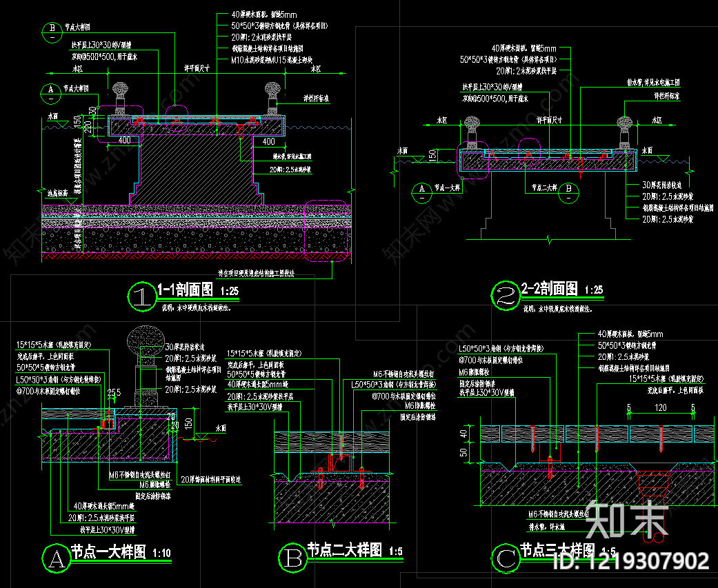Click the circled number 2 drawing marker
Viewport: 718px width, 588px height.
pyautogui.click(x=506, y=296)
